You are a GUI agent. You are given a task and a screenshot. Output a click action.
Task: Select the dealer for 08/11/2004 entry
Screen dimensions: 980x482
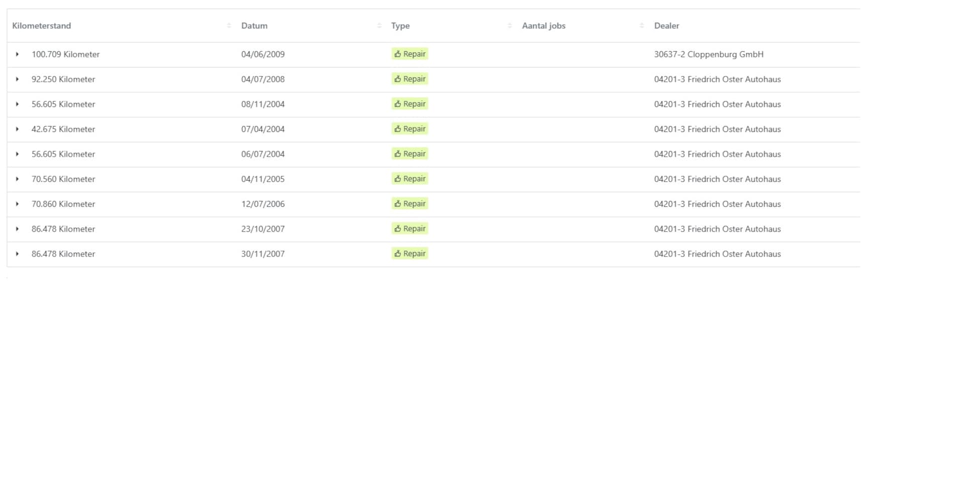717,104
